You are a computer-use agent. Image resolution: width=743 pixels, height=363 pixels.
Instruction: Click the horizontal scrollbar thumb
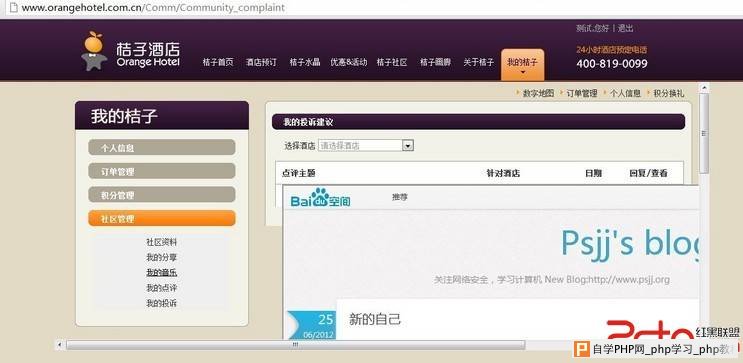coord(295,345)
